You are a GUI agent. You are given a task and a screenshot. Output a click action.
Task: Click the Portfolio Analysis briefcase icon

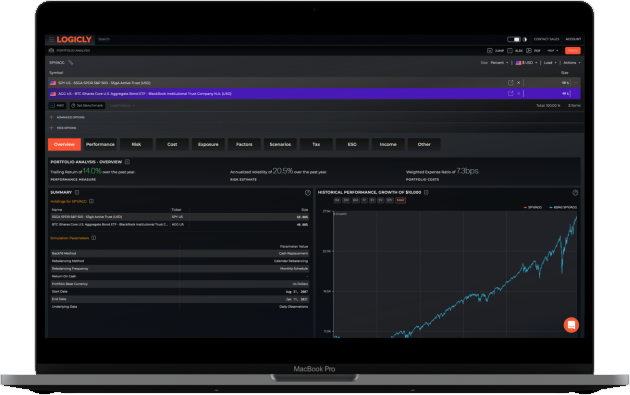click(51, 51)
